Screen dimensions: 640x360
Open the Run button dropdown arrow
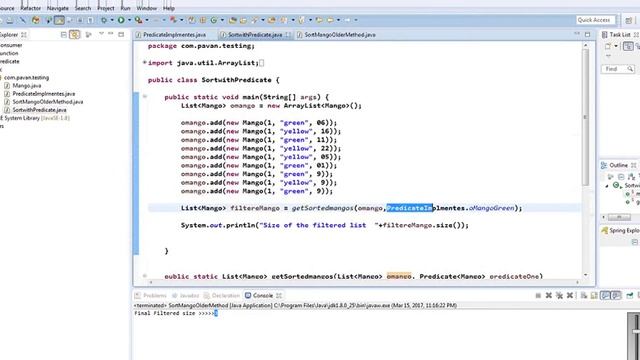point(129,20)
